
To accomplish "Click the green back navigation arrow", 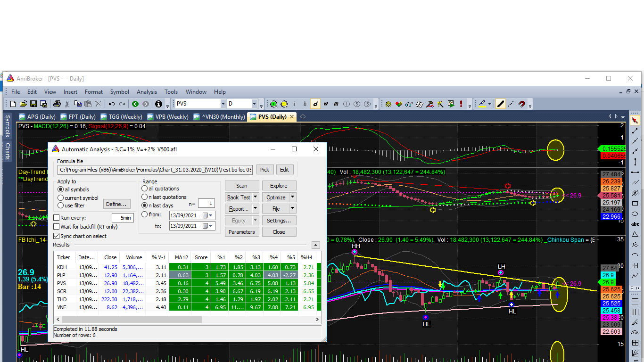I will point(135,104).
